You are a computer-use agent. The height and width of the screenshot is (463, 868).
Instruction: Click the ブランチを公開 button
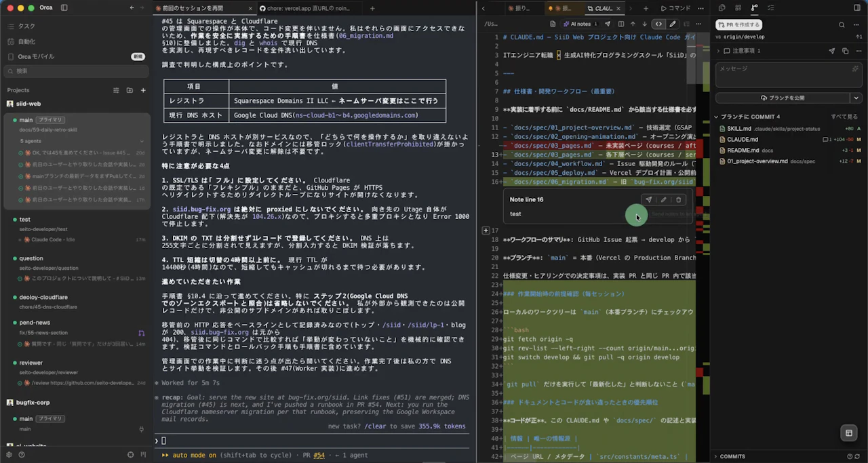pyautogui.click(x=783, y=98)
